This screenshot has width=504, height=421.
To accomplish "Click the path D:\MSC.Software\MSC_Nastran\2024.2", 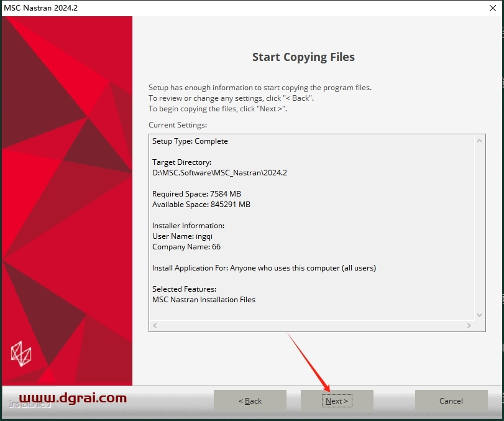I will point(219,173).
